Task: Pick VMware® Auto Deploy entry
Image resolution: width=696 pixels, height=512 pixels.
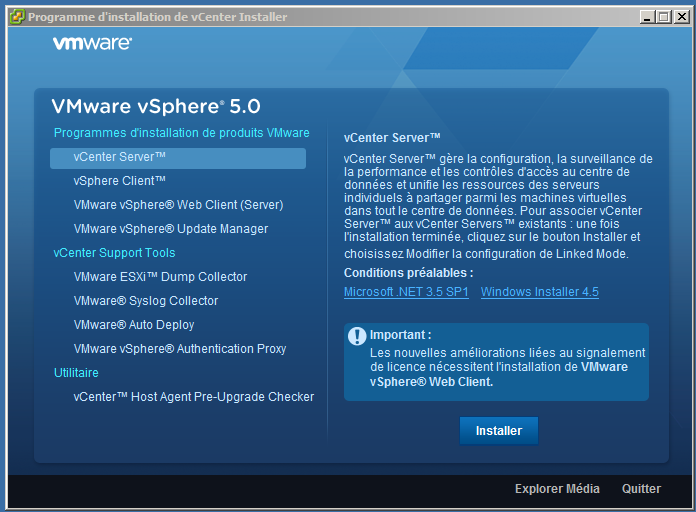Action: [134, 325]
